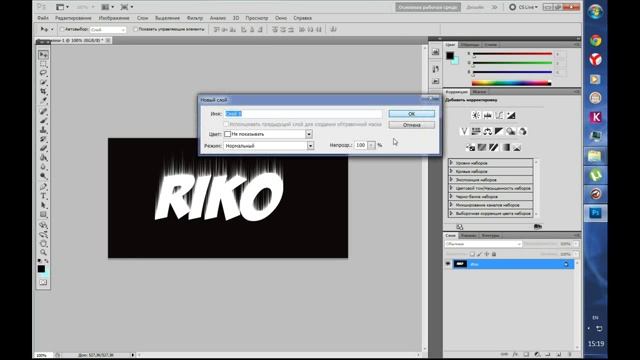Toggle Quick Mask mode icon
Image resolution: width=640 pixels, height=360 pixels.
(43, 282)
